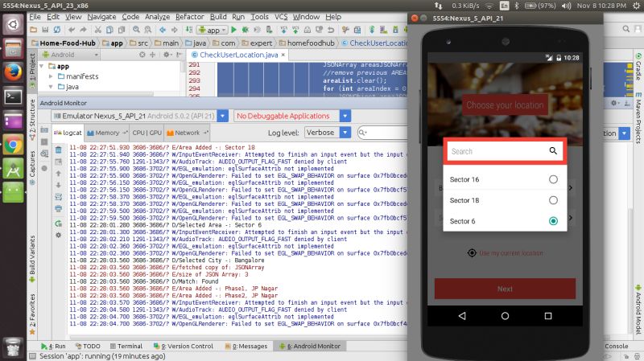644x361 pixels.
Task: Open logcat settings gear icon
Action: click(x=58, y=236)
